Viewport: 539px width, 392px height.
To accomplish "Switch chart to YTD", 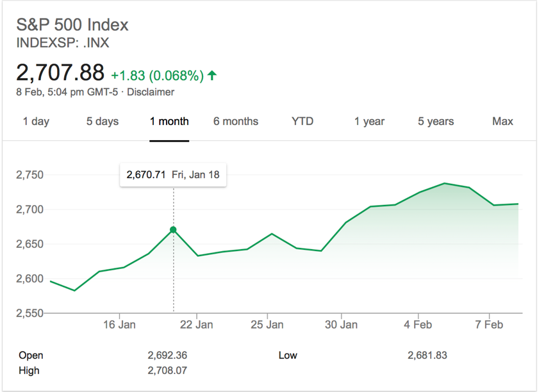I will 303,121.
